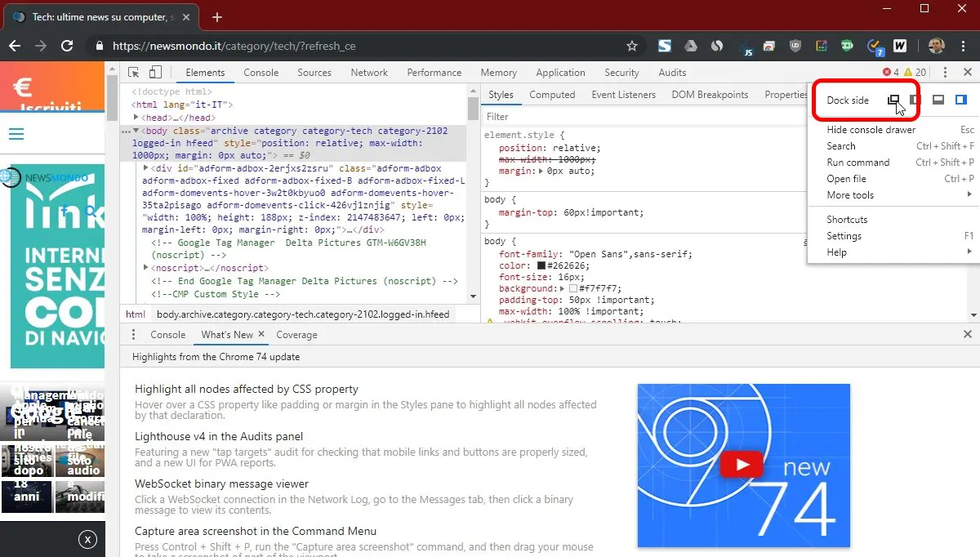This screenshot has width=980, height=557.
Task: Open Chrome main menu
Action: click(x=964, y=46)
